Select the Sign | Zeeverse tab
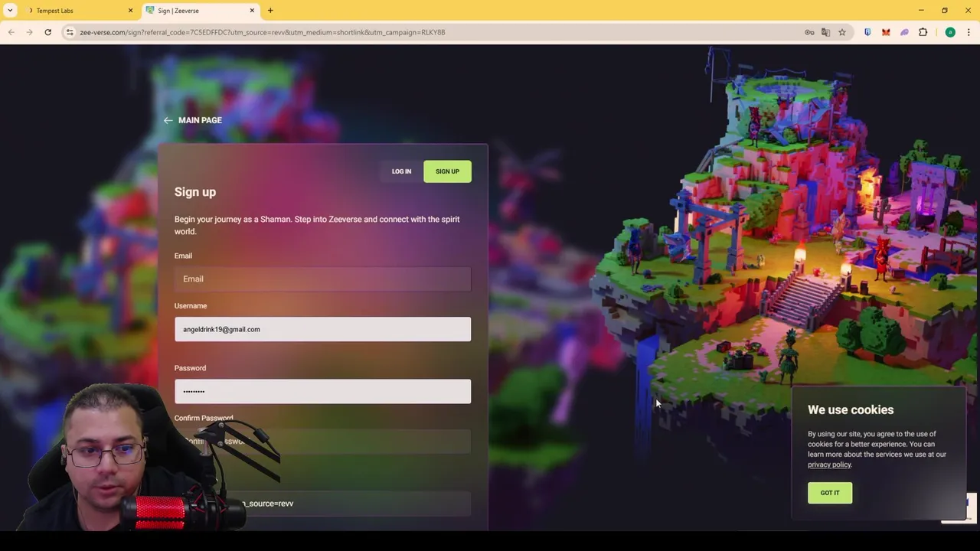This screenshot has height=551, width=980. click(199, 11)
